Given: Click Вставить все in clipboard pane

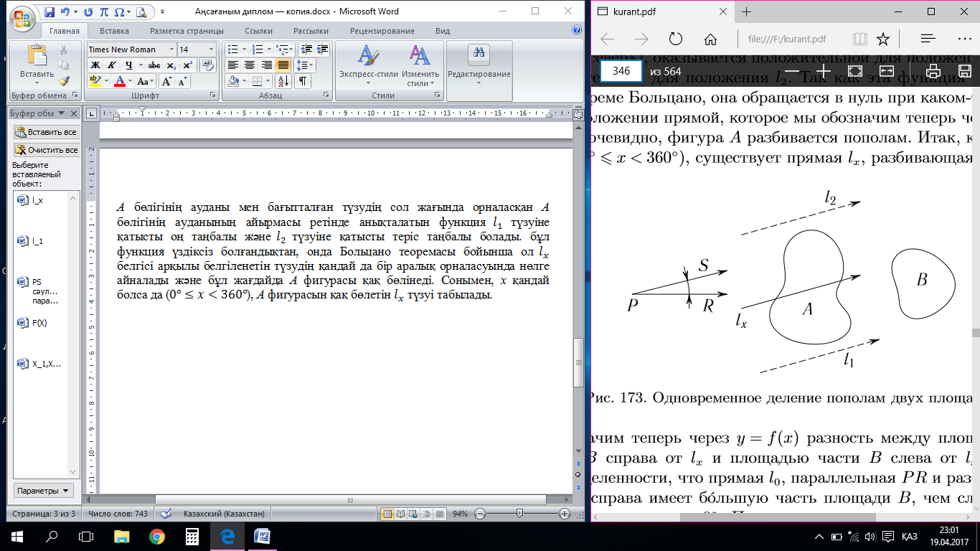Looking at the screenshot, I should coord(47,132).
